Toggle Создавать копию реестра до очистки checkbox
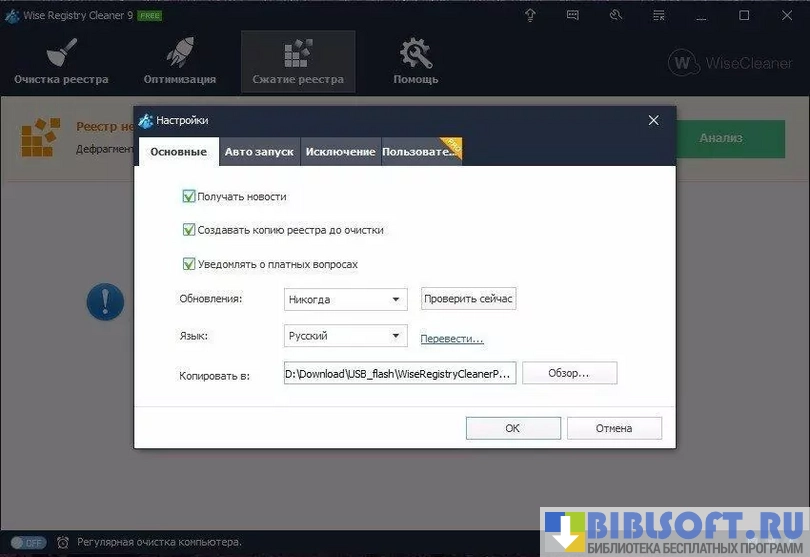 [189, 230]
